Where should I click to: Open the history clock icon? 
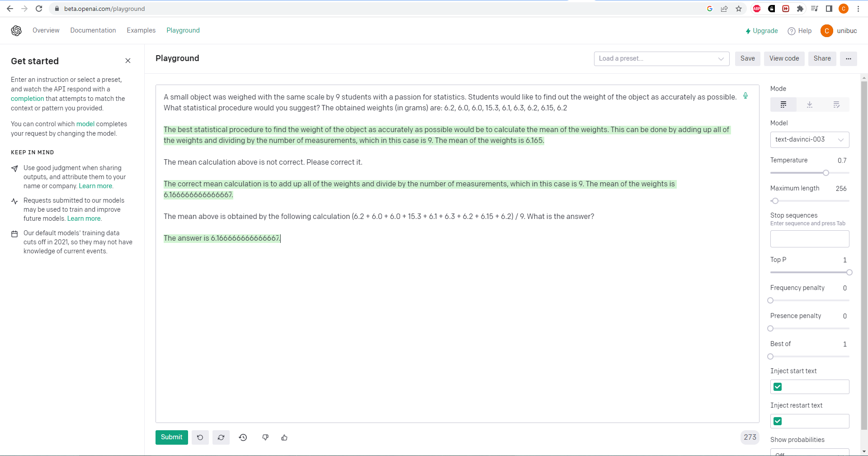243,437
